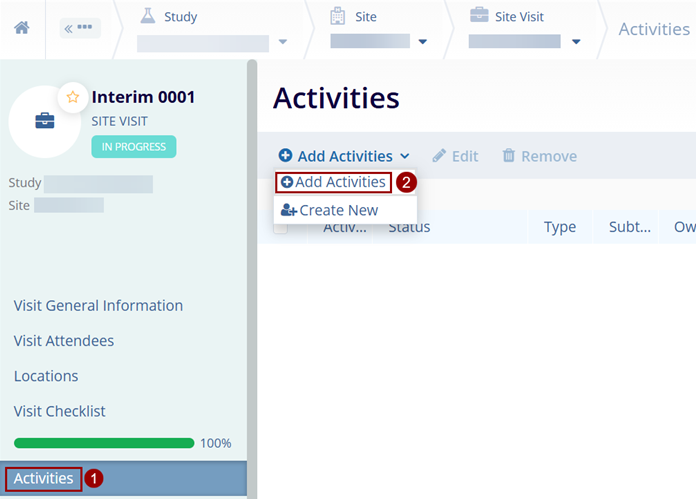This screenshot has height=499, width=696.
Task: Open the Study breadcrumb dropdown arrow
Action: coord(282,42)
